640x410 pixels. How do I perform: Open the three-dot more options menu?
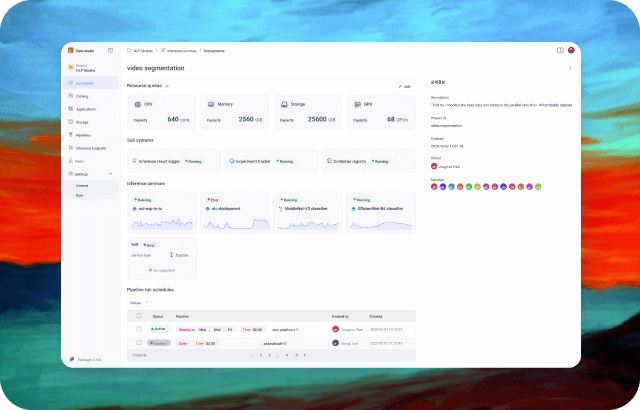(x=570, y=68)
